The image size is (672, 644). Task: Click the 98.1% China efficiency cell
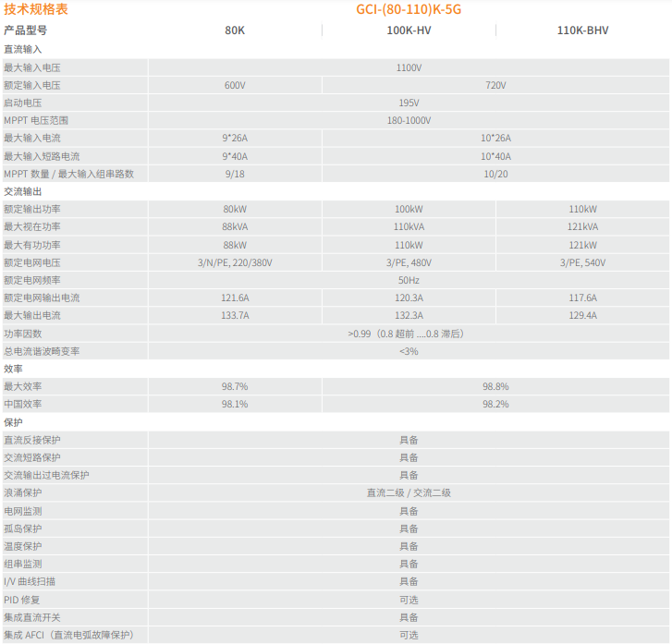235,404
